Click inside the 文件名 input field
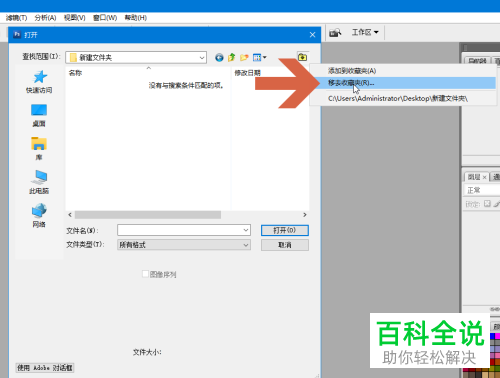 pyautogui.click(x=180, y=230)
